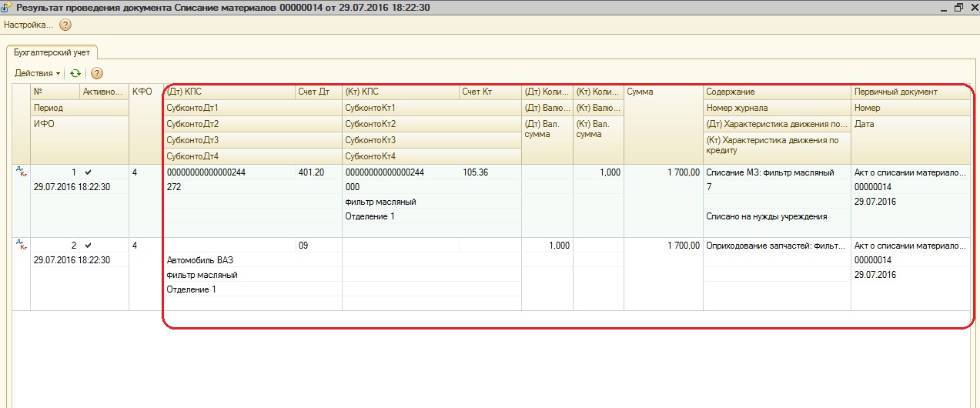Click the Дт/Кт icon of row 2
The width and height of the screenshot is (980, 408).
click(21, 246)
